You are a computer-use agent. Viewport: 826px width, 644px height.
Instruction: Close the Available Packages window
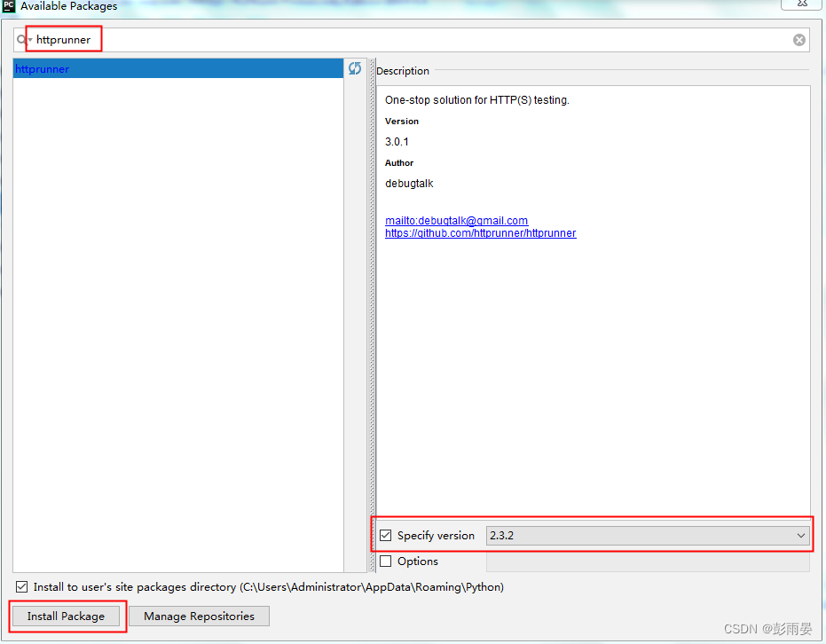[802, 4]
